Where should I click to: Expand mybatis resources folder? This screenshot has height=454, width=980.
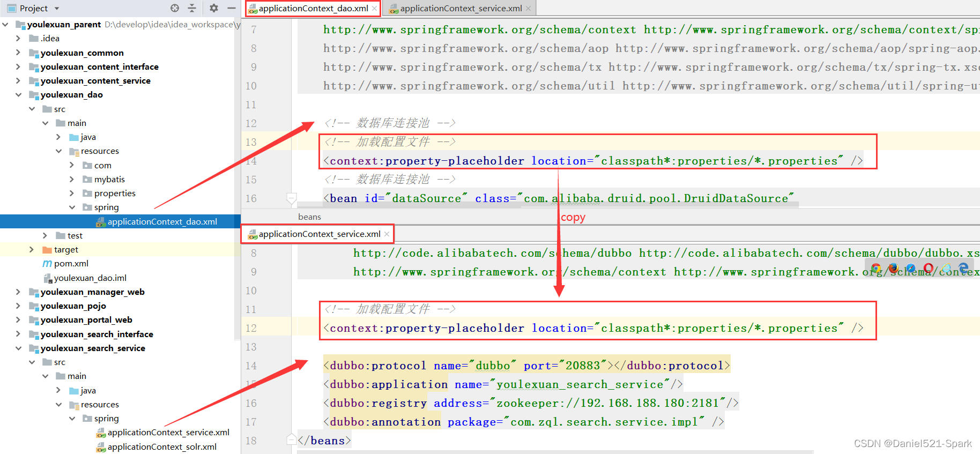point(72,179)
